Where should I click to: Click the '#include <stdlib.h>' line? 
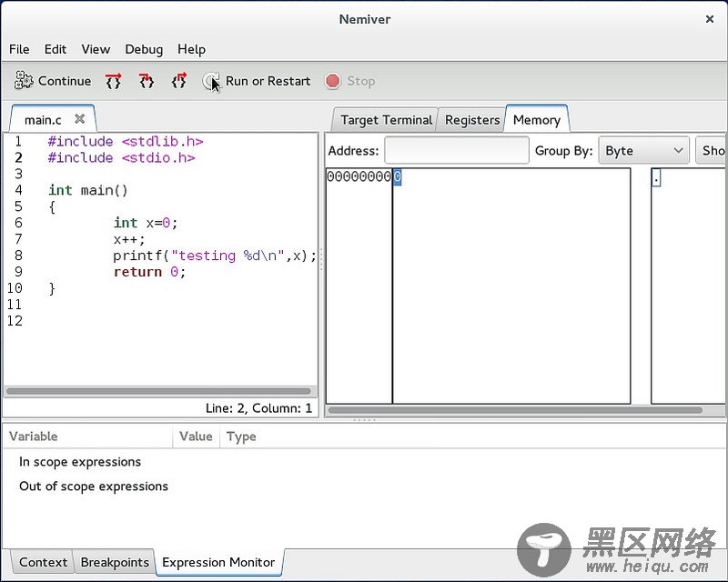tap(126, 141)
